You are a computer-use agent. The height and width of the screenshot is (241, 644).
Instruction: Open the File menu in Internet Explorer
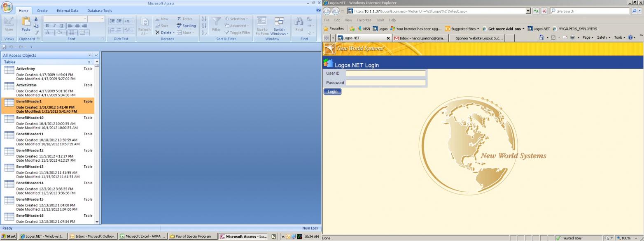[x=327, y=20]
